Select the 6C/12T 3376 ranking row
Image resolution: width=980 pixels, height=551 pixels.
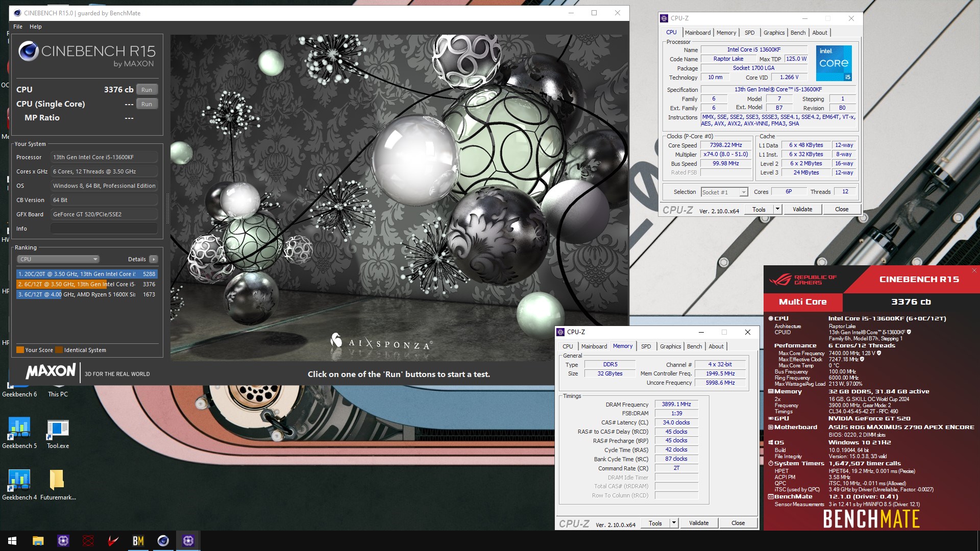point(87,284)
